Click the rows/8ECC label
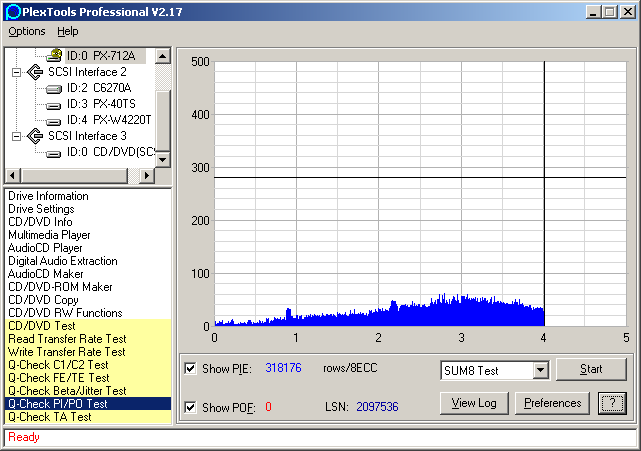This screenshot has width=641, height=451. (350, 368)
